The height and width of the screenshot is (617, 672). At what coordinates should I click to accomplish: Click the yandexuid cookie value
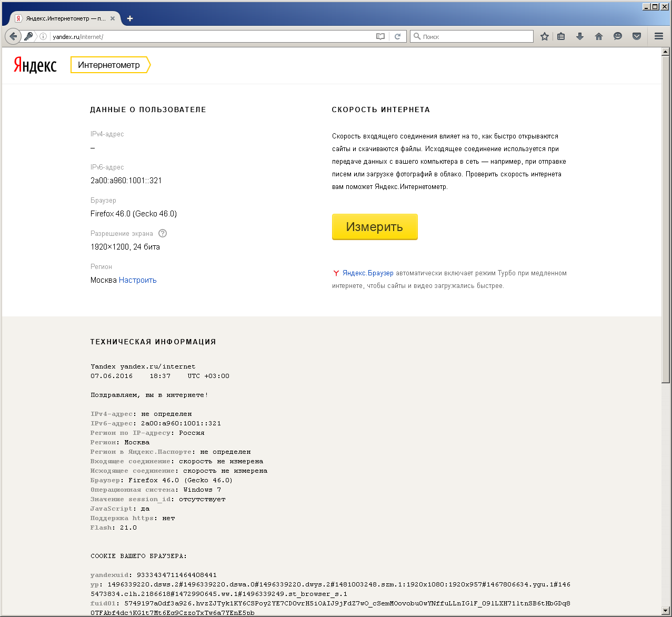point(177,575)
